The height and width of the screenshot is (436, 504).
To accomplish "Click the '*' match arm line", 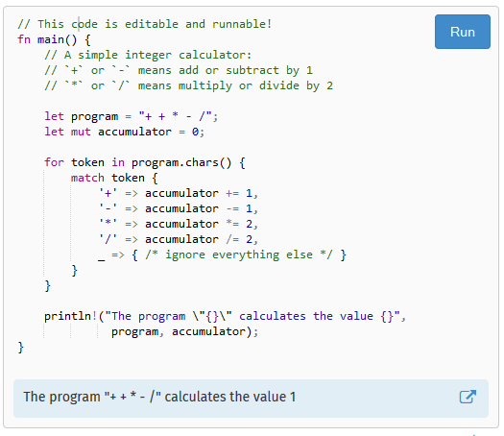I will pyautogui.click(x=179, y=224).
